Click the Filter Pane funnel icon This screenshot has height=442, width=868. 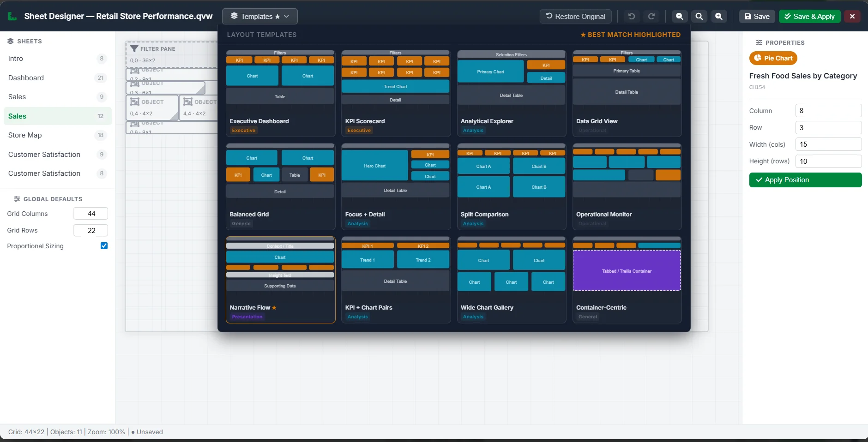click(x=134, y=48)
